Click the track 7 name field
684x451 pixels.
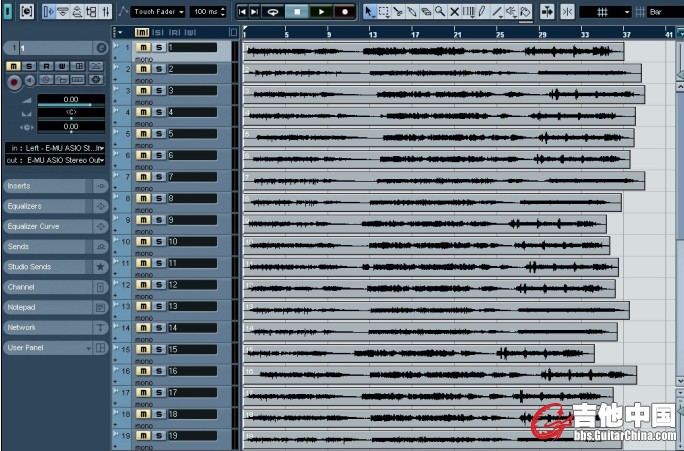tap(190, 177)
